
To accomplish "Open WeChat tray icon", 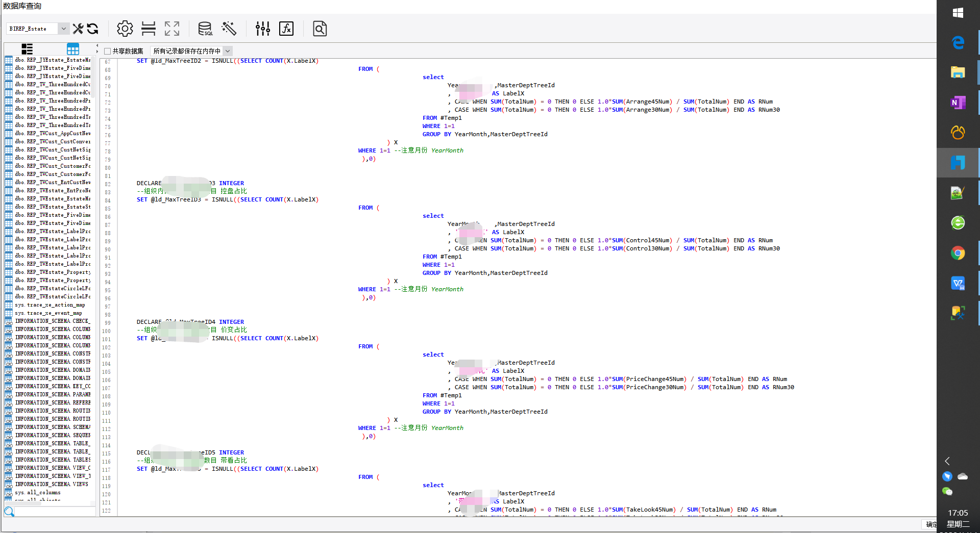I will [x=947, y=492].
